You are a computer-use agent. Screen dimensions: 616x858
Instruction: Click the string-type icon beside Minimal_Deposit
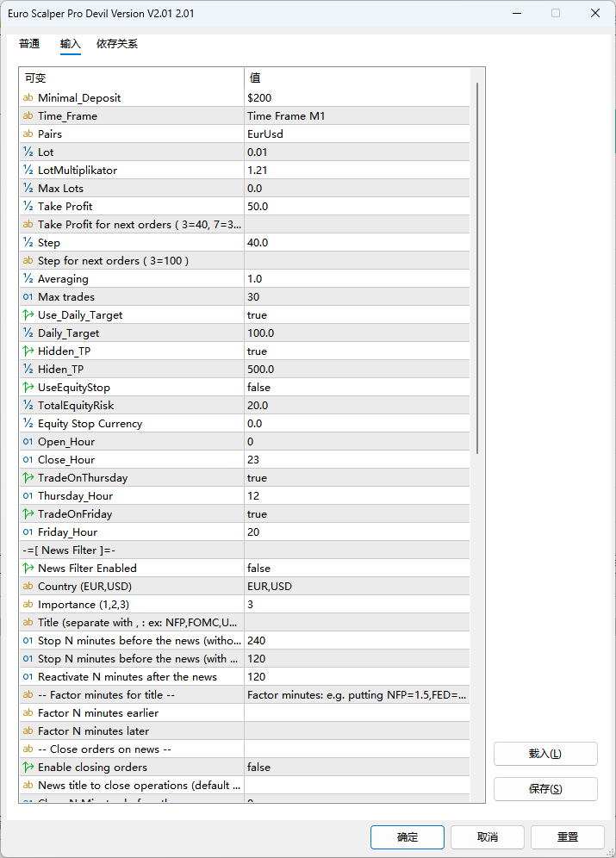(28, 98)
